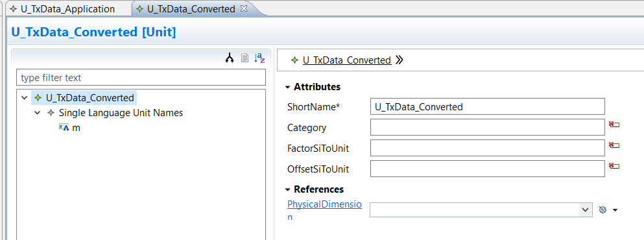Screen dimensions: 644x240
Task: Clear the Category attribute with red tag icon
Action: [614, 124]
